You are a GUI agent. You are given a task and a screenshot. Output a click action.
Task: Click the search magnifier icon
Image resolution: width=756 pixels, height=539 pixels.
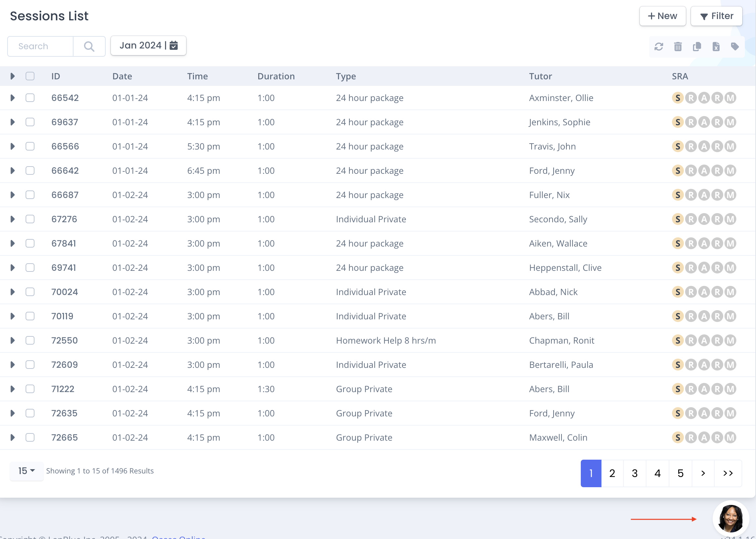(x=89, y=46)
